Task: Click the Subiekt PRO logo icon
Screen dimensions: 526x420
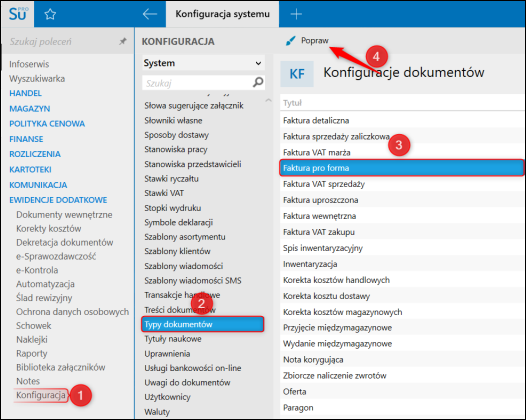Action: click(x=18, y=14)
